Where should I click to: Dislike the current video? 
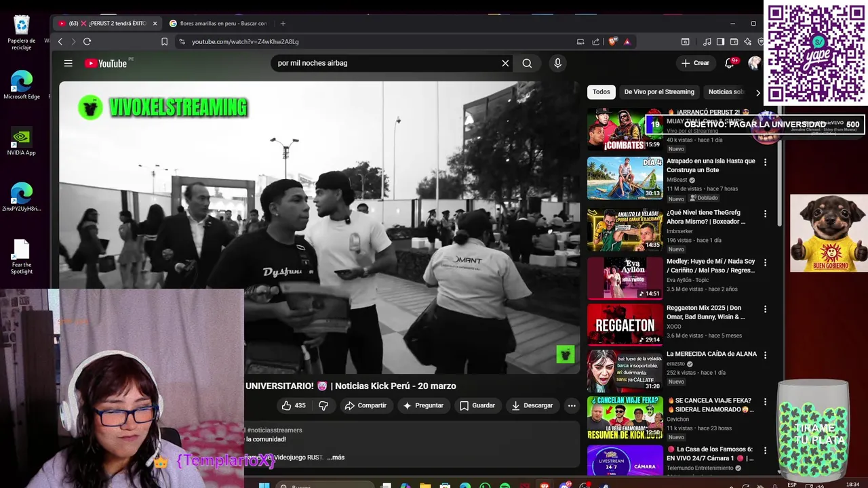pos(323,405)
